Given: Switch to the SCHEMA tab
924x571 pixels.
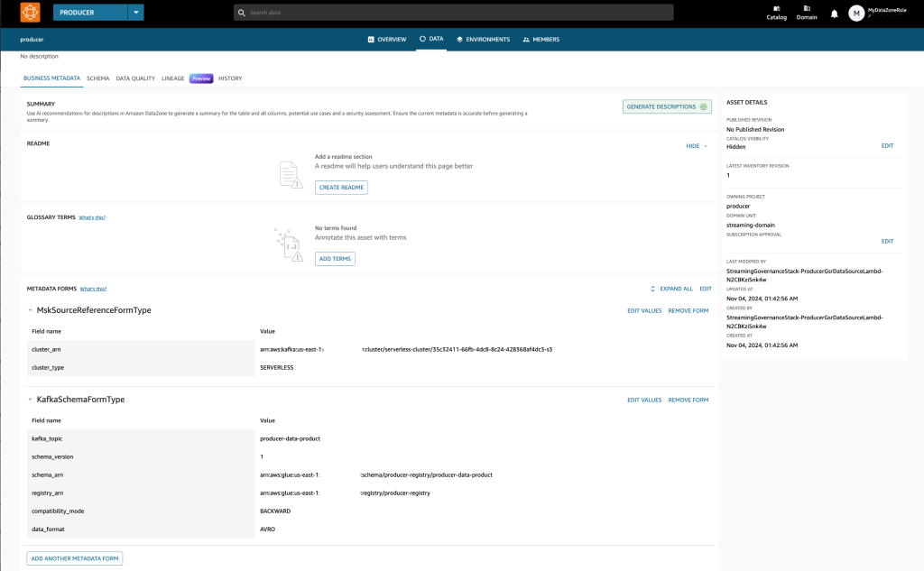Looking at the screenshot, I should pyautogui.click(x=97, y=78).
